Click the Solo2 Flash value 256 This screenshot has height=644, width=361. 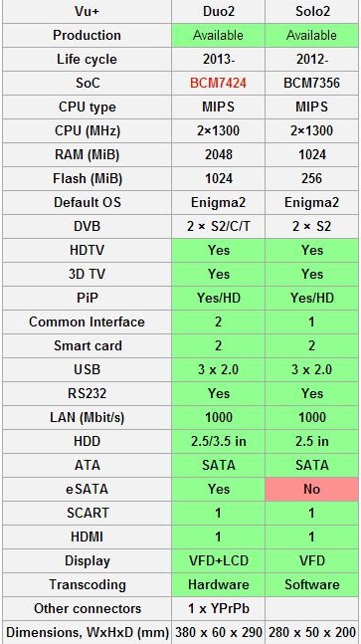pos(312,178)
